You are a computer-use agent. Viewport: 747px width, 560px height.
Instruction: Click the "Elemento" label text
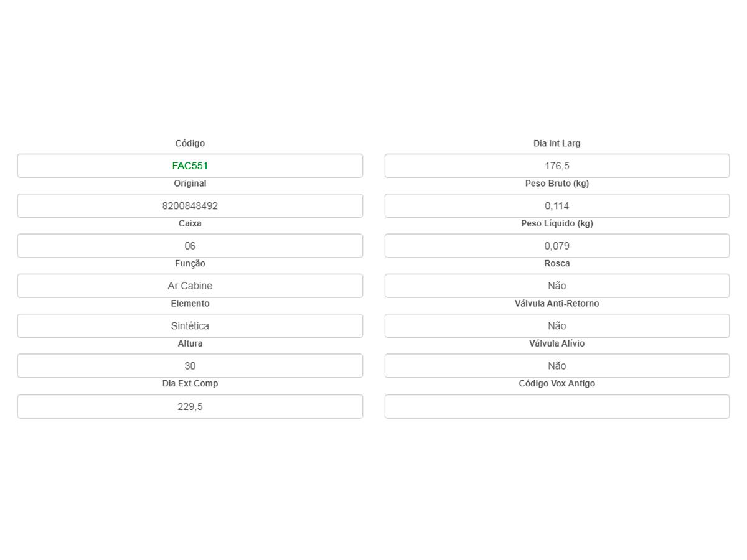(x=190, y=304)
